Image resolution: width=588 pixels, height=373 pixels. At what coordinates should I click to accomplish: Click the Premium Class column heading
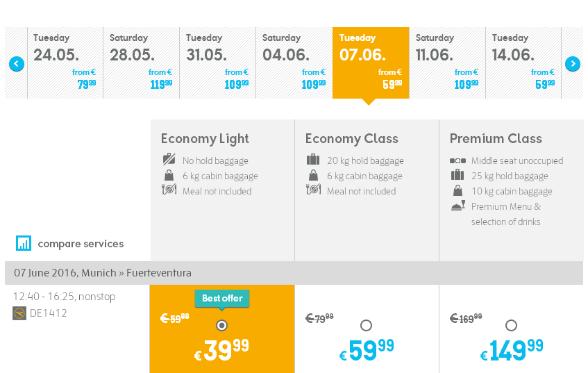496,138
